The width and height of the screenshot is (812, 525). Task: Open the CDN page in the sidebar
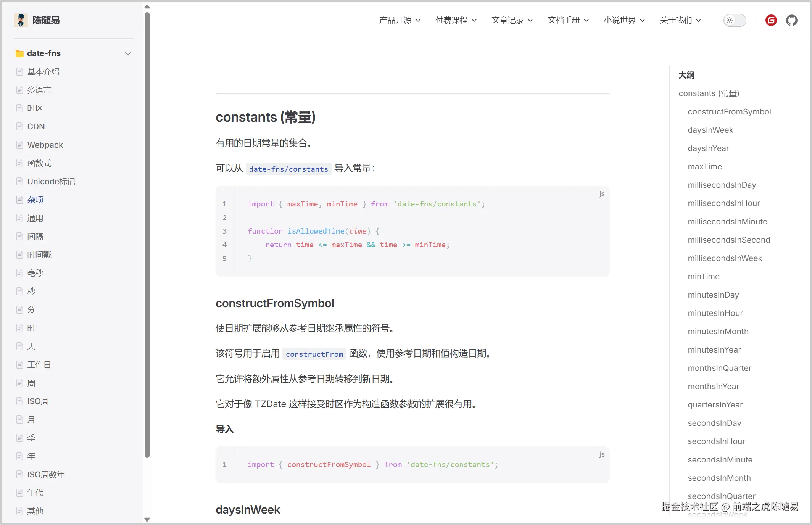tap(35, 126)
